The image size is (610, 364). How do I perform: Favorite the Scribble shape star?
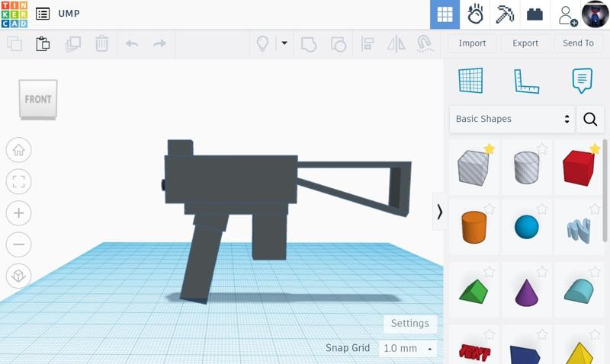(595, 209)
